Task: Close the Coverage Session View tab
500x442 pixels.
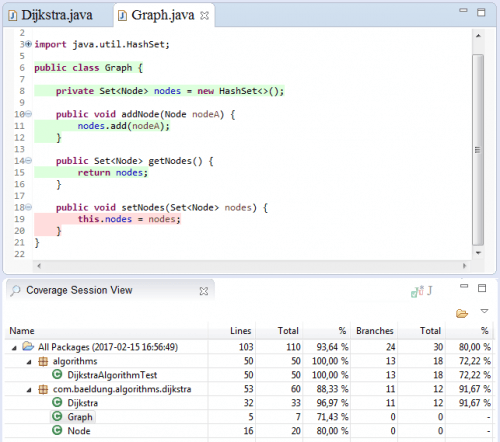Action: (204, 291)
